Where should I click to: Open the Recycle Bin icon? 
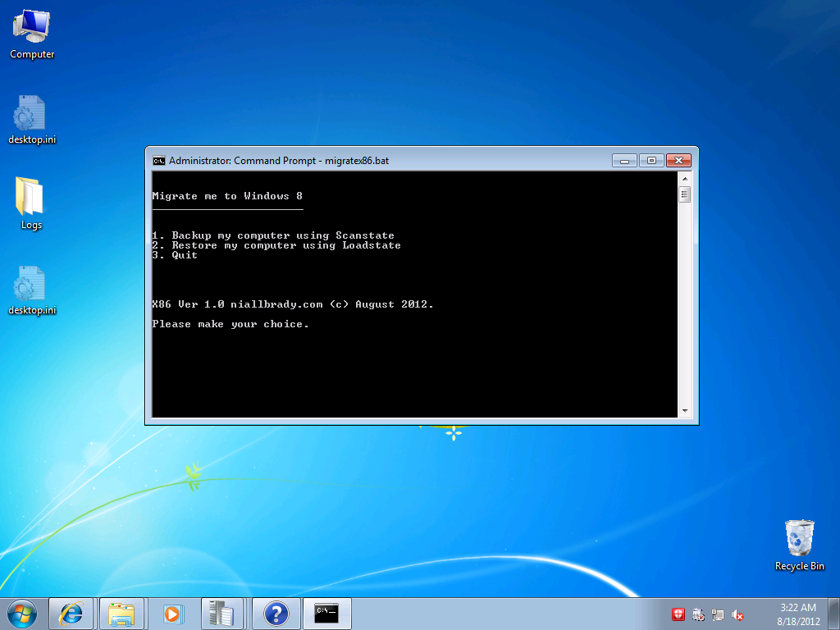pyautogui.click(x=799, y=546)
